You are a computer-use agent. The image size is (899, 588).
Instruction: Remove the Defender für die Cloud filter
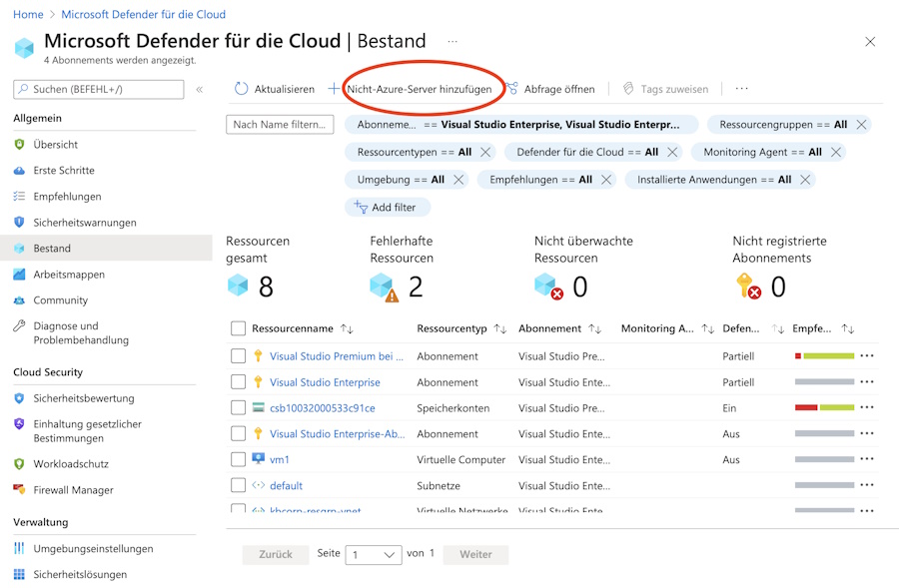click(x=672, y=152)
